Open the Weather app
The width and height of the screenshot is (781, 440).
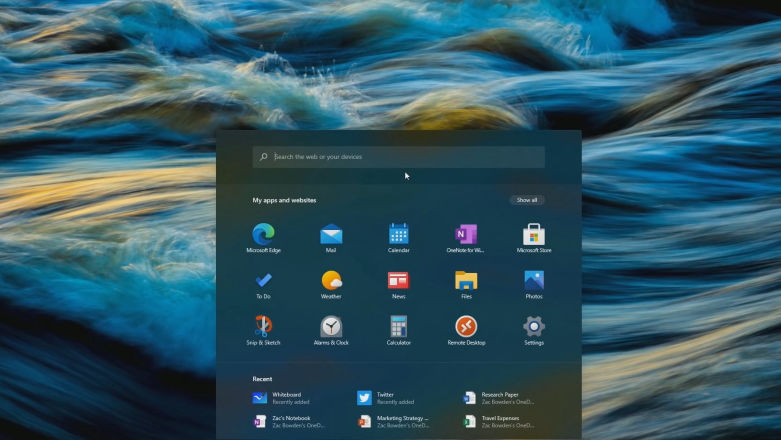point(331,285)
